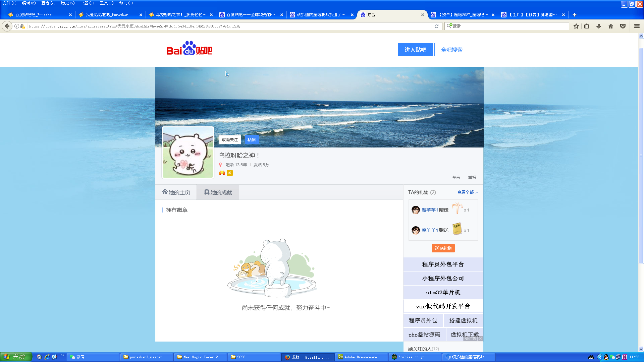This screenshot has width=644, height=362.
Task: Open a new tab with plus icon
Action: coord(575,15)
